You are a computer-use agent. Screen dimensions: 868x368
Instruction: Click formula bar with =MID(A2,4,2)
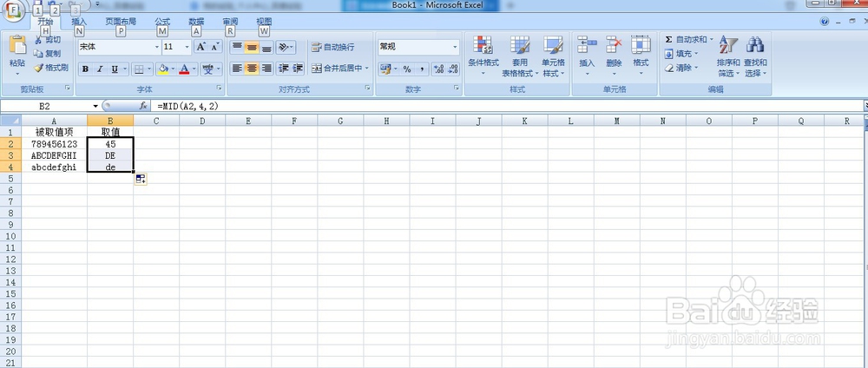pos(508,106)
